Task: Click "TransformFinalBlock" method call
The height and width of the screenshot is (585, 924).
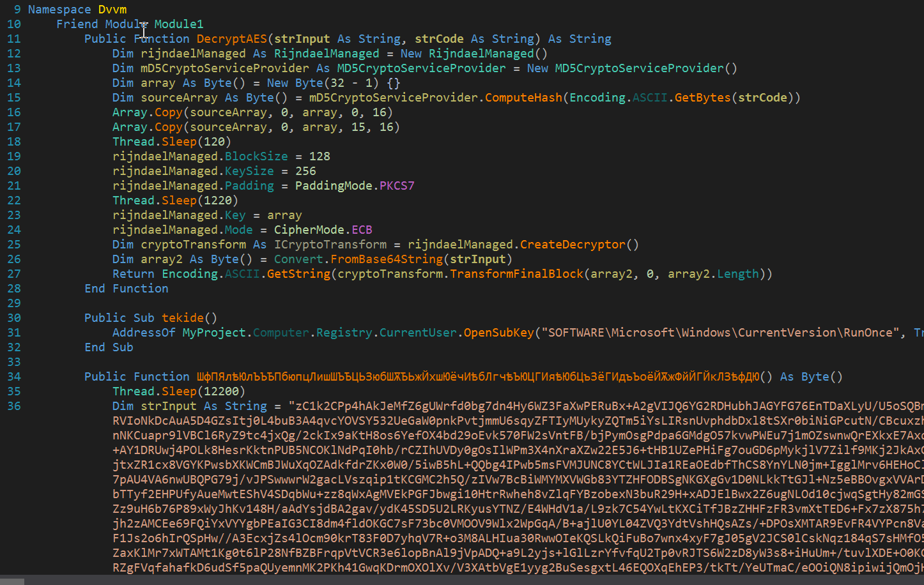Action: pos(516,274)
